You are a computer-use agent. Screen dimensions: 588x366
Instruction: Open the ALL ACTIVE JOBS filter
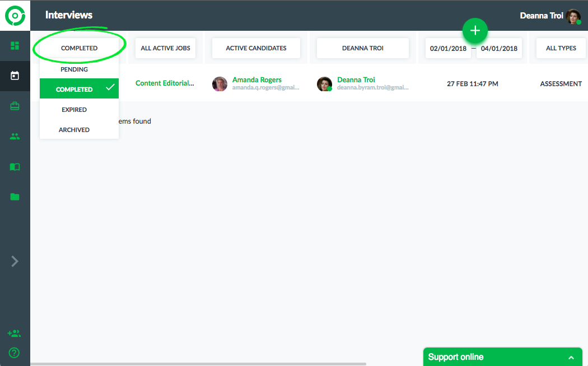tap(165, 48)
